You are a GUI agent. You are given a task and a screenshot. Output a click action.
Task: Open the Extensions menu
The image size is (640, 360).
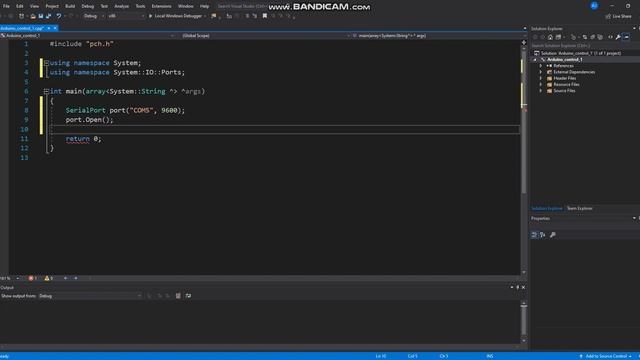[x=162, y=6]
